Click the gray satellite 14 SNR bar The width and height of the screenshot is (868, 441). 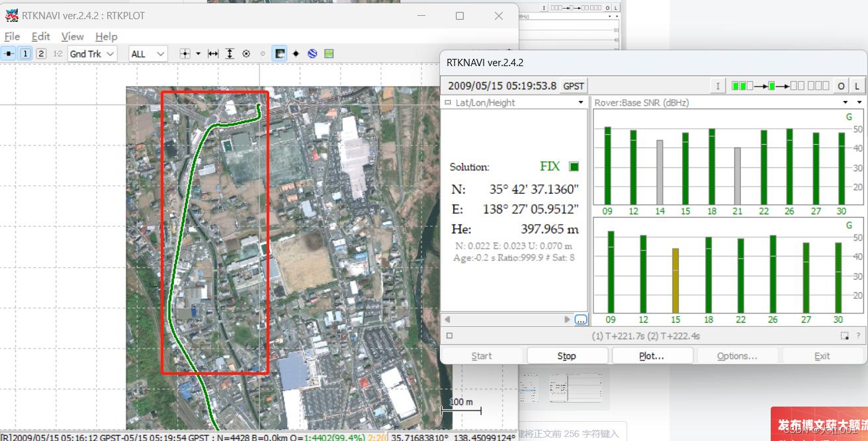(660, 172)
